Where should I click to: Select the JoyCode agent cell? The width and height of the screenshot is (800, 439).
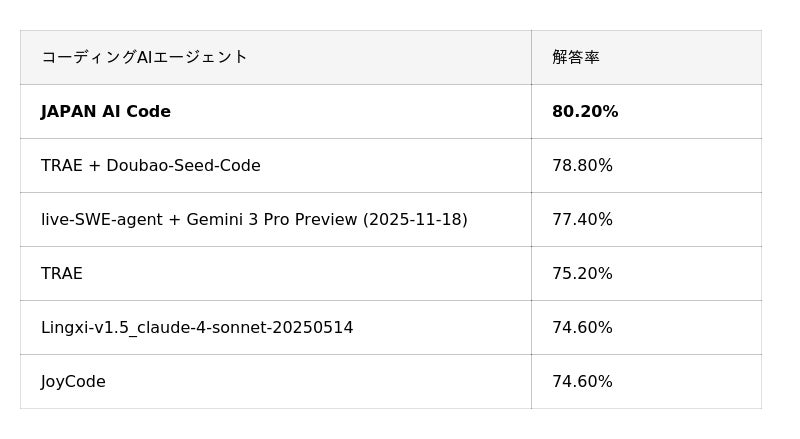pyautogui.click(x=73, y=382)
